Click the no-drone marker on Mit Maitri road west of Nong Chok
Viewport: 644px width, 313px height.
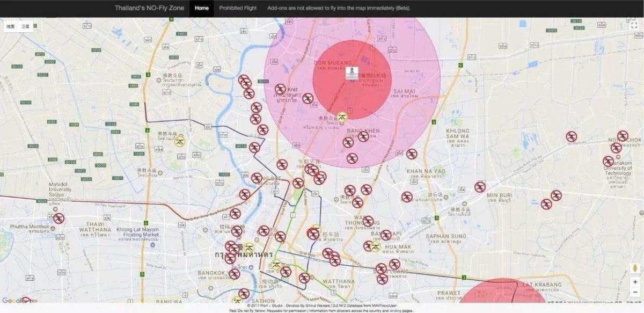click(572, 137)
